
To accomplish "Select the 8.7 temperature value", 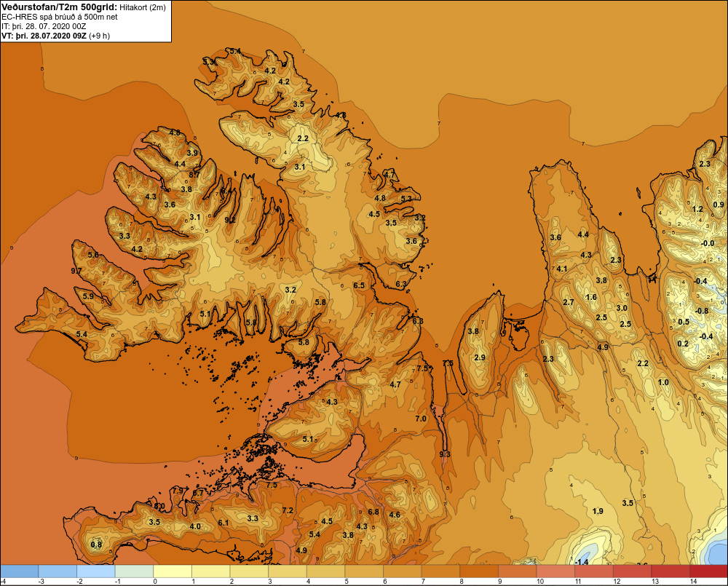I will 194,175.
